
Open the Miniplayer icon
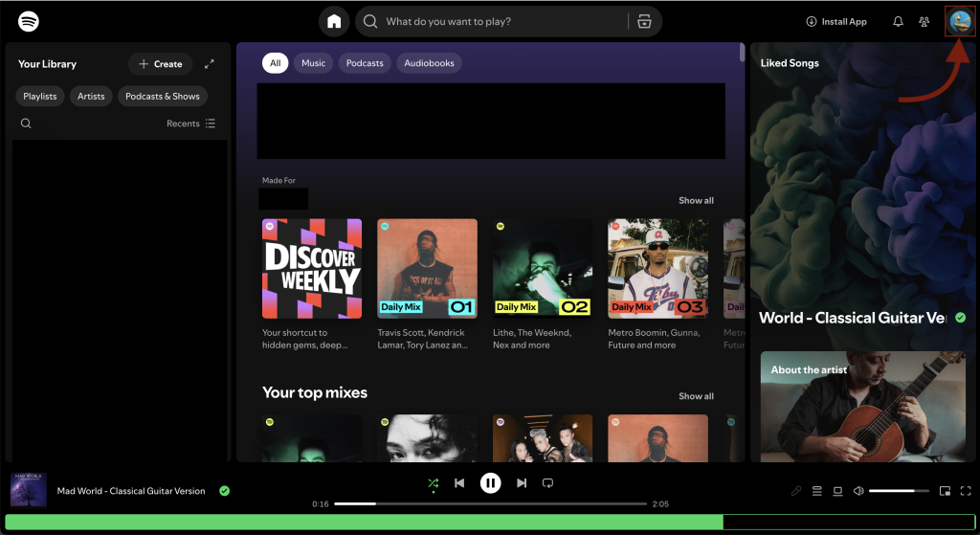[x=945, y=491]
